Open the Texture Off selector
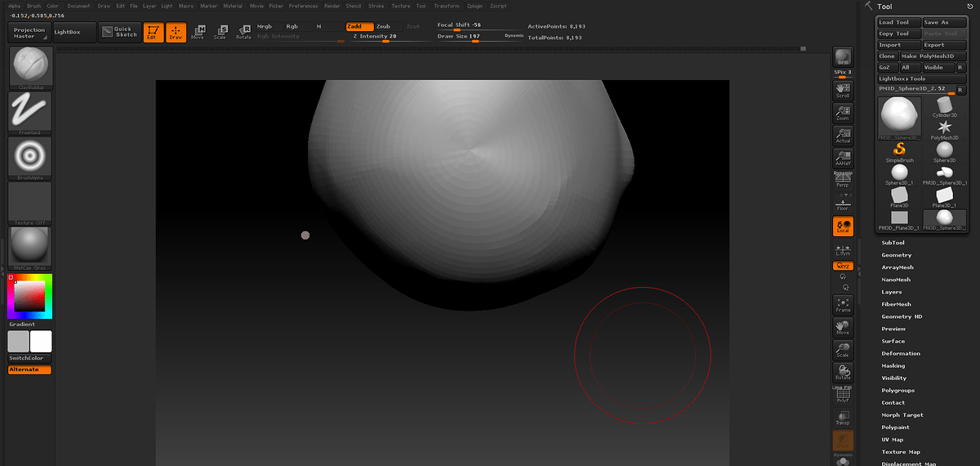The image size is (980, 466). [30, 203]
